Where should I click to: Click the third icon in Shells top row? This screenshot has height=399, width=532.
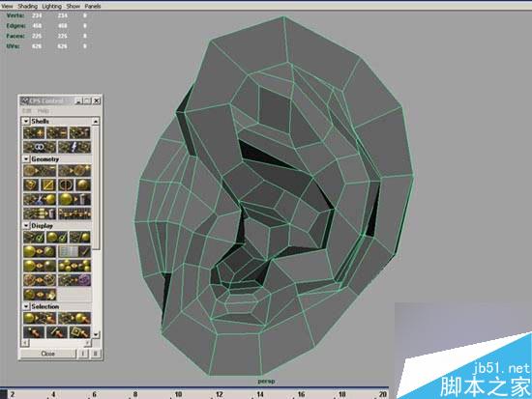click(x=79, y=133)
